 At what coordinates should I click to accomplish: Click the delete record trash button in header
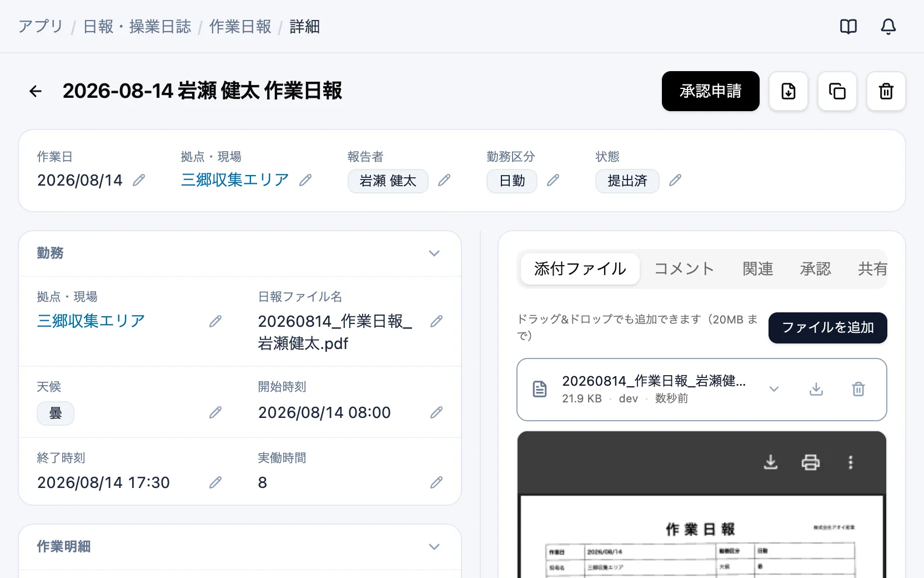click(886, 91)
